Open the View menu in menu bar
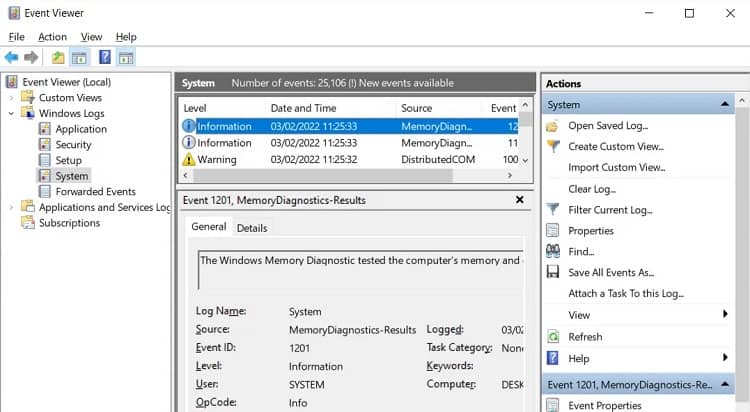Image resolution: width=750 pixels, height=412 pixels. click(91, 37)
